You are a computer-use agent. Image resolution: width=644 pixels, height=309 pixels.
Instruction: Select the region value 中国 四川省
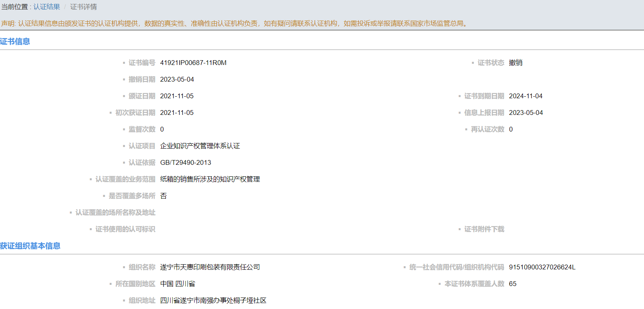tap(178, 284)
